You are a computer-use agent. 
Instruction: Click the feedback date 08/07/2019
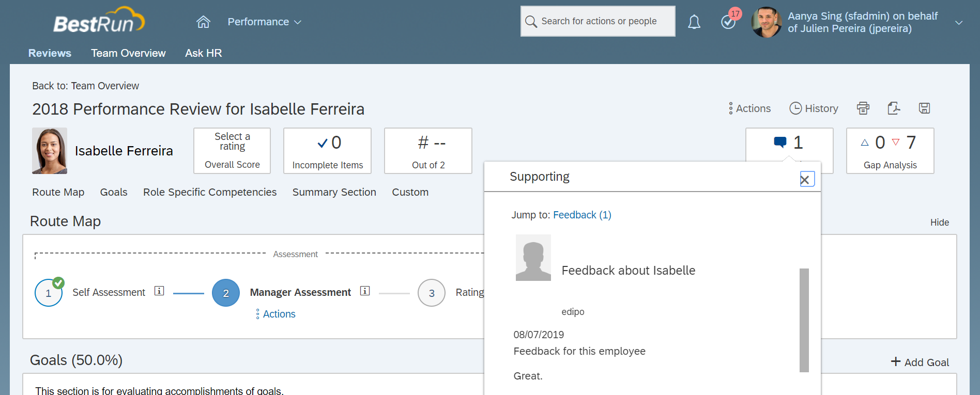coord(539,335)
